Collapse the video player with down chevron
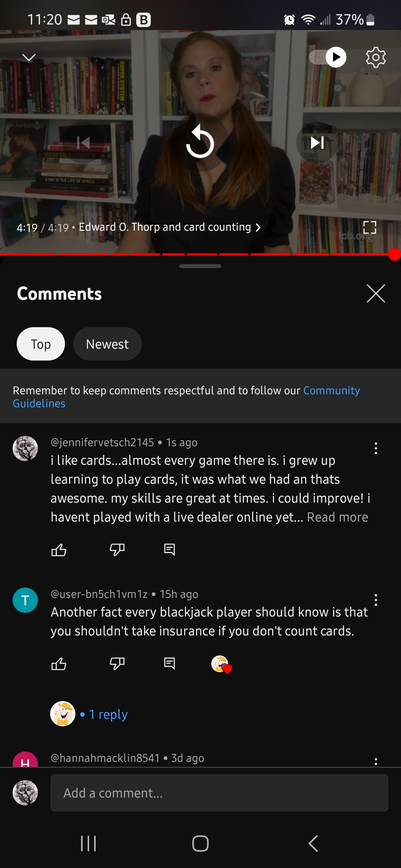401x868 pixels. pos(29,57)
